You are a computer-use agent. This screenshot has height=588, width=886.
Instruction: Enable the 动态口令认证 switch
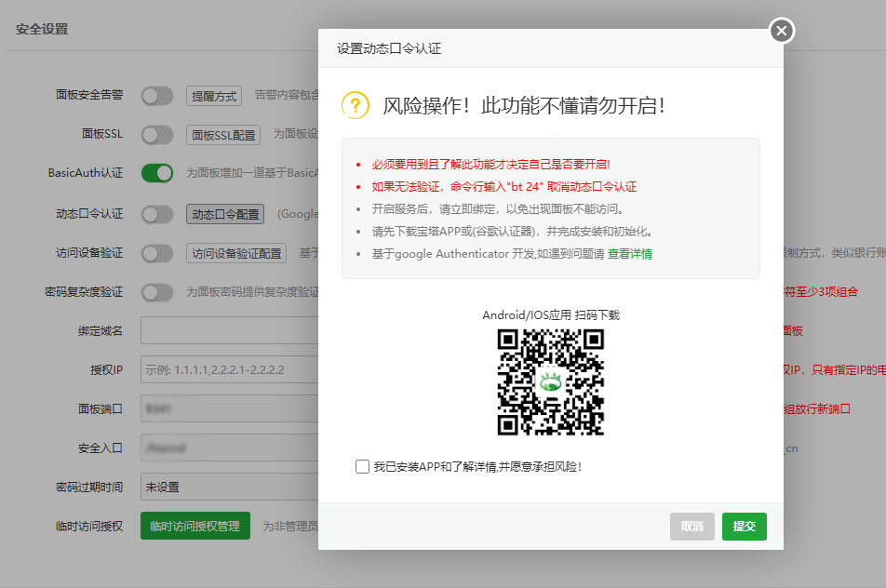pyautogui.click(x=157, y=214)
